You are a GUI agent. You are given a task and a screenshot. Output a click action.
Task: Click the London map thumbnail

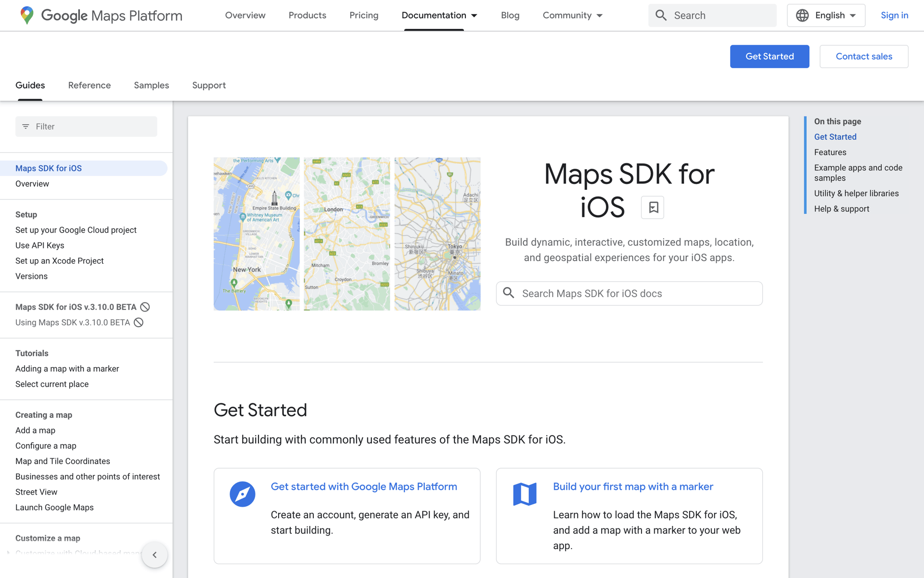click(347, 234)
